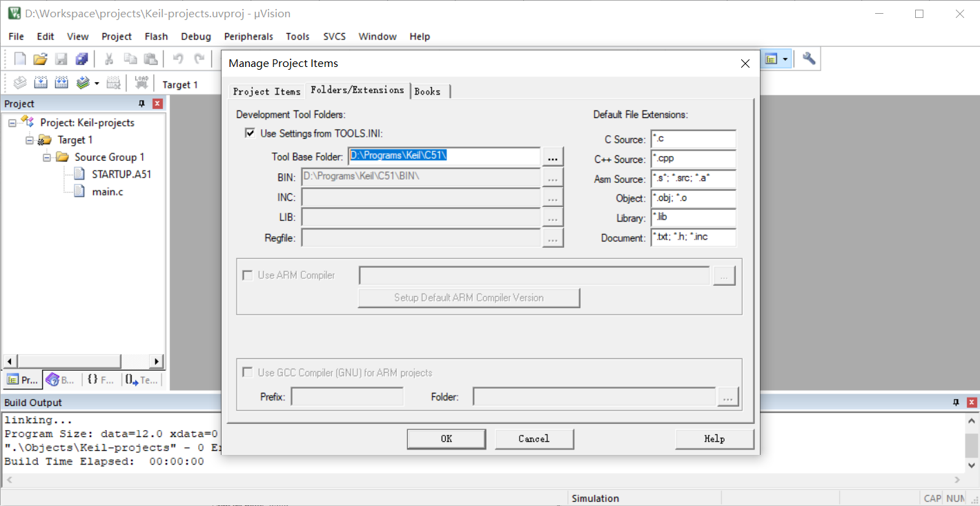Browse for Tool Base Folder
The image size is (980, 506).
pyautogui.click(x=553, y=157)
